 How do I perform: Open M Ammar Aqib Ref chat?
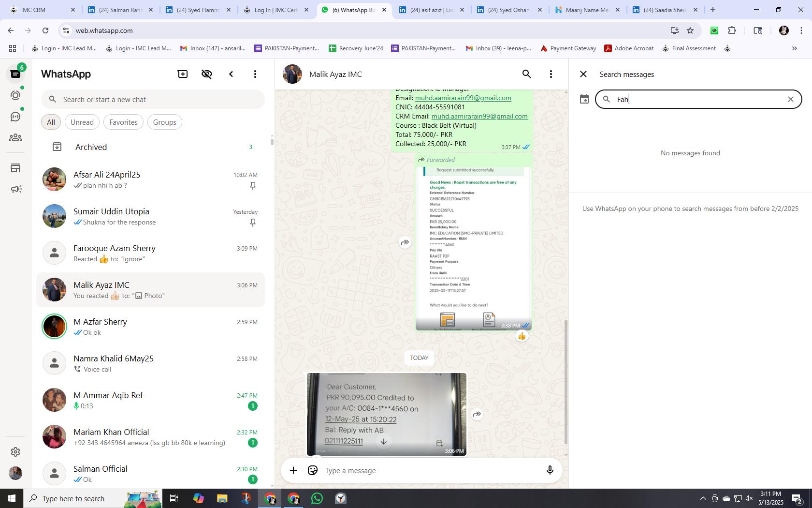click(x=151, y=400)
